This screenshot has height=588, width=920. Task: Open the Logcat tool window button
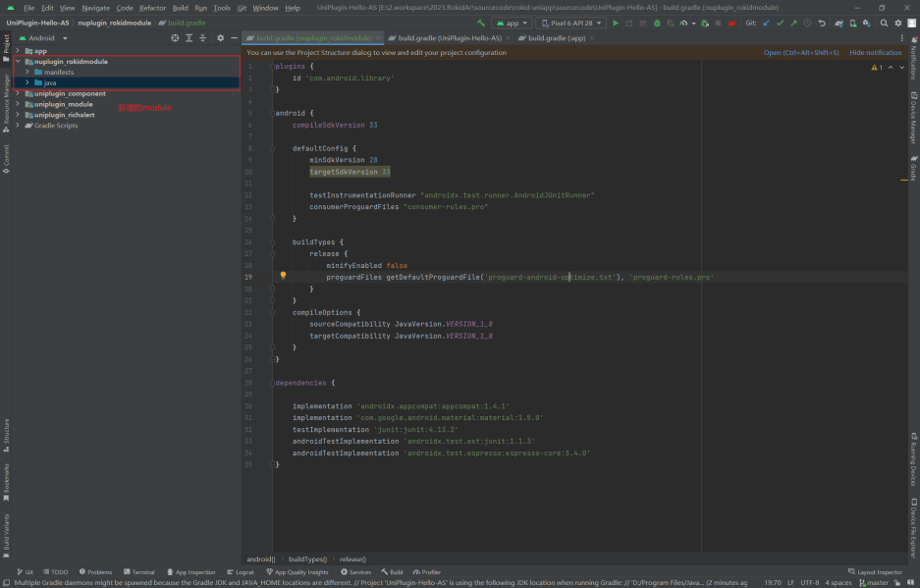(241, 572)
